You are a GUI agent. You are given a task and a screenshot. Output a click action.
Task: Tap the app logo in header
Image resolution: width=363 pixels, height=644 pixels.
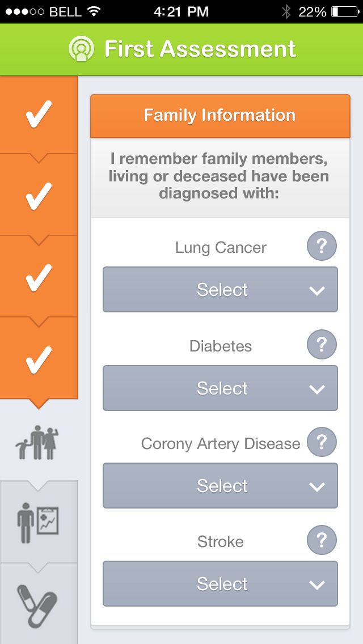(x=81, y=49)
